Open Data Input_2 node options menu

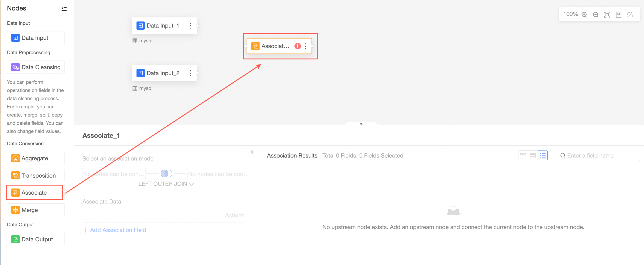[x=190, y=73]
